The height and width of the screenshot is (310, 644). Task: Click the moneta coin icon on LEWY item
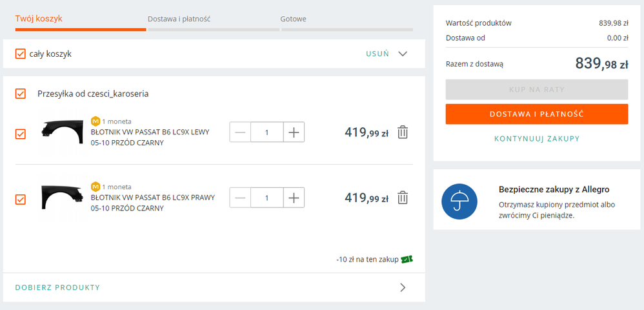[x=96, y=121]
